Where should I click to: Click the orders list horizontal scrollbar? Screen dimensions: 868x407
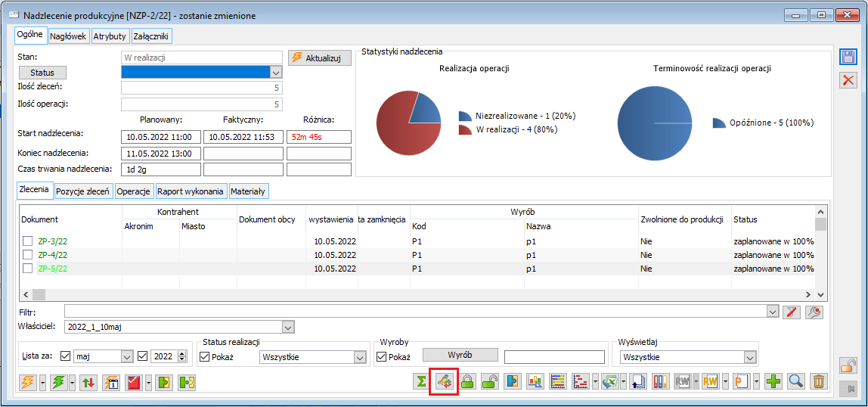click(418, 294)
